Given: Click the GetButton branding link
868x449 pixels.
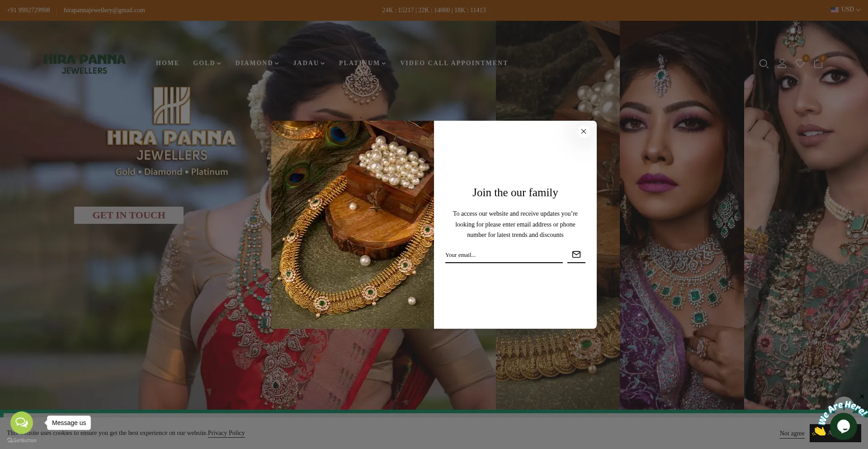Looking at the screenshot, I should point(22,440).
